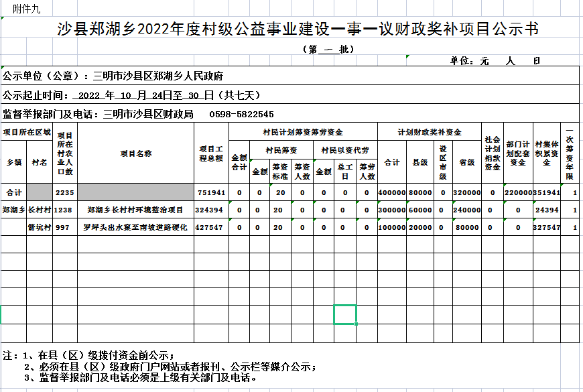Select the 村集体积累资金 column header
583x392 pixels.
pos(546,153)
